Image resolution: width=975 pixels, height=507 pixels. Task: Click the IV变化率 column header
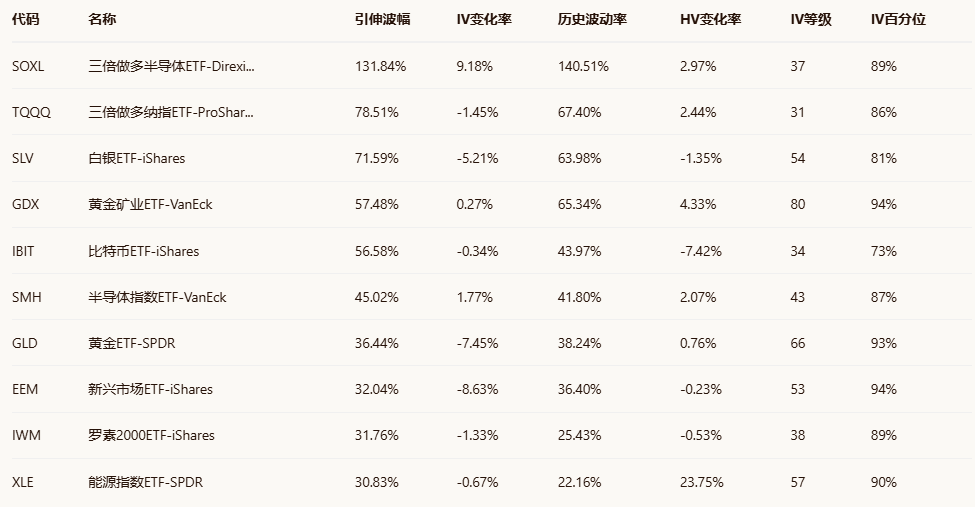484,19
